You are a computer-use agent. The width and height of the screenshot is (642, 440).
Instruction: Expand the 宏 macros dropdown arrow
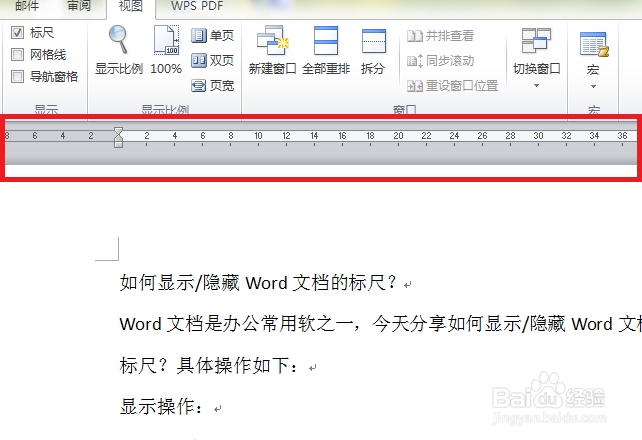[x=593, y=86]
